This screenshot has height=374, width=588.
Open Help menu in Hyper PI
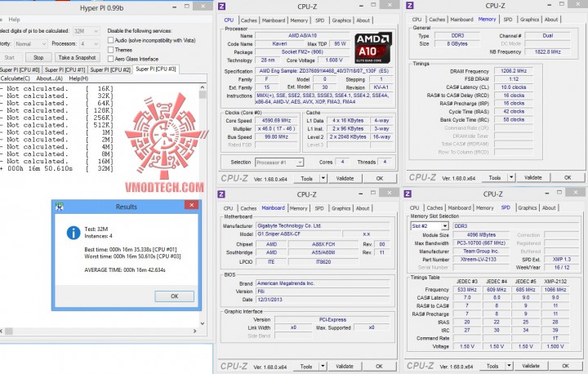click(14, 20)
